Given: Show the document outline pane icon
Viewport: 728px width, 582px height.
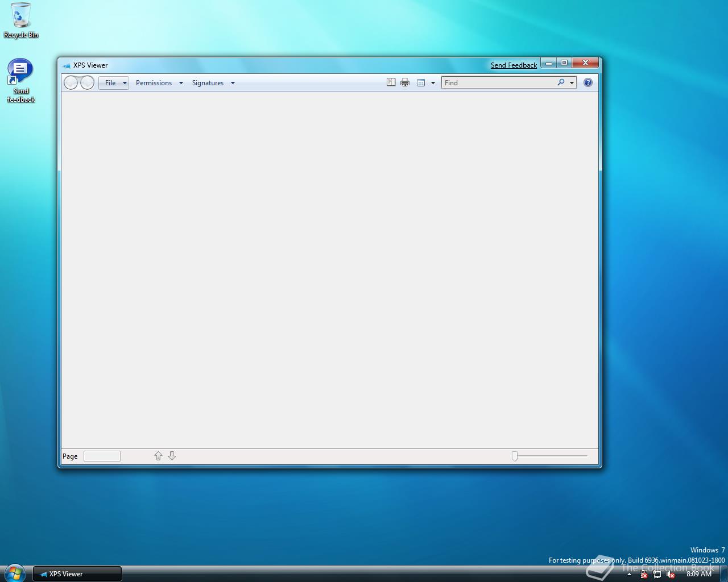Looking at the screenshot, I should tap(391, 82).
